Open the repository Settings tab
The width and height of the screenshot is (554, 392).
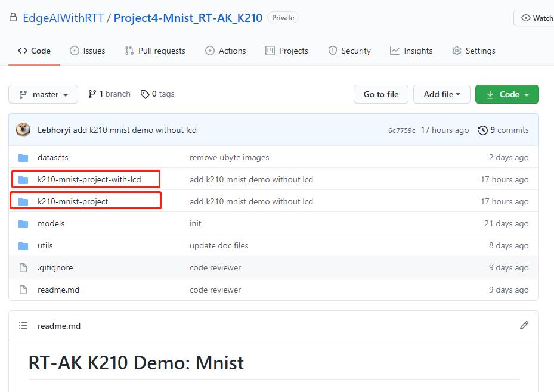(x=473, y=51)
